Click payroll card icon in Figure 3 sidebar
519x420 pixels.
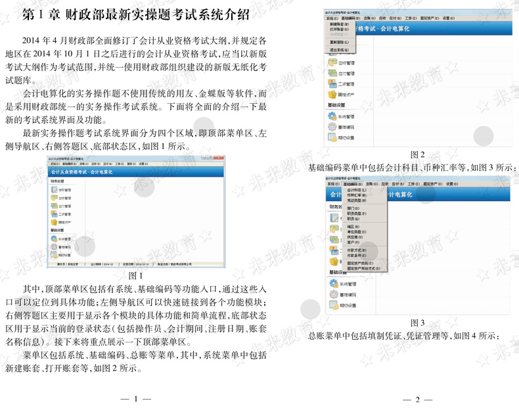(334, 250)
